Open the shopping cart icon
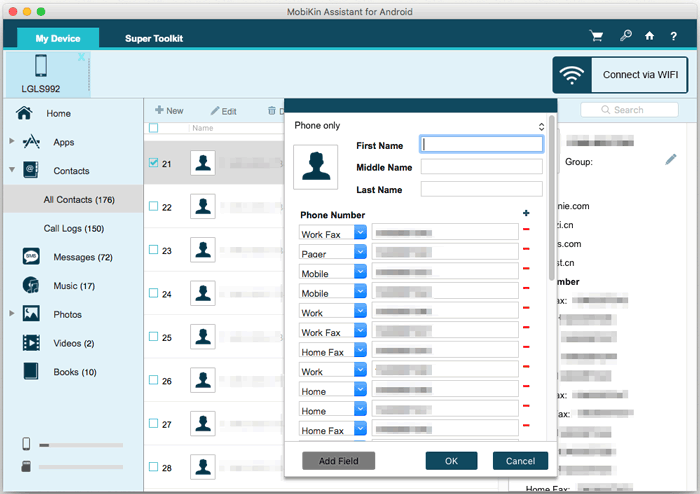 pos(596,36)
